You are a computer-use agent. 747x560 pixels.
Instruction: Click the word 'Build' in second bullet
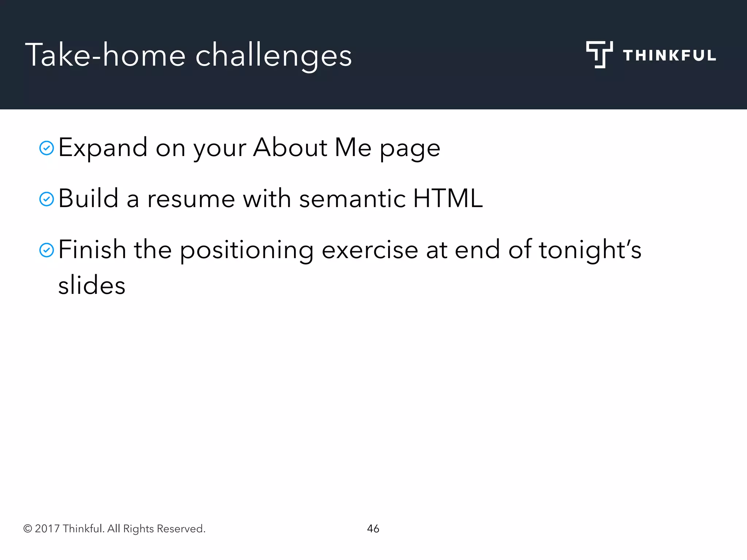click(x=89, y=198)
